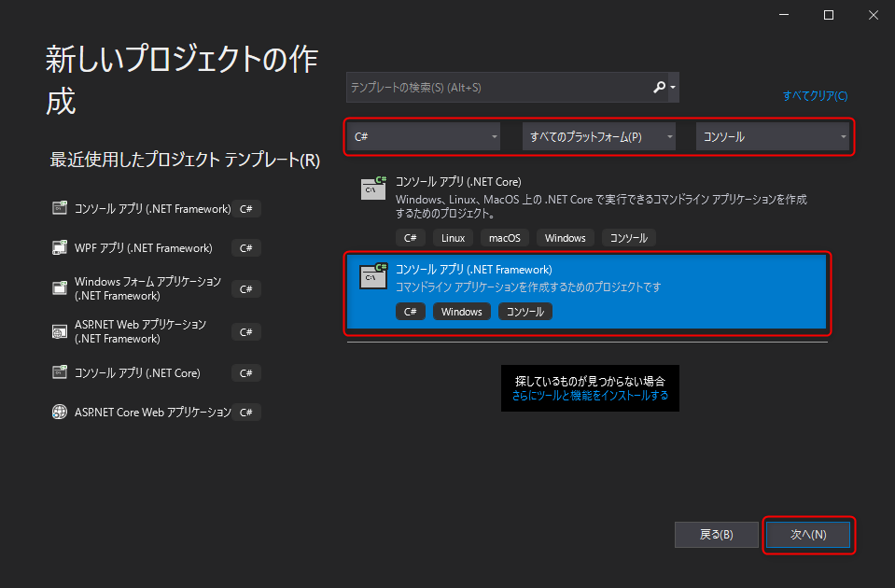
Task: Click the C# tag on selected .NET Framework result
Action: pyautogui.click(x=411, y=311)
